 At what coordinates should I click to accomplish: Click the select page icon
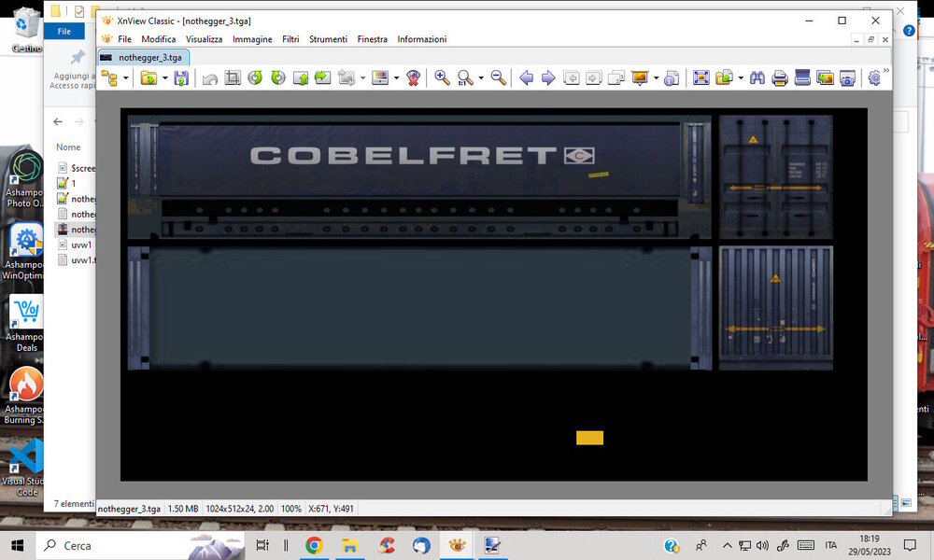click(x=616, y=78)
